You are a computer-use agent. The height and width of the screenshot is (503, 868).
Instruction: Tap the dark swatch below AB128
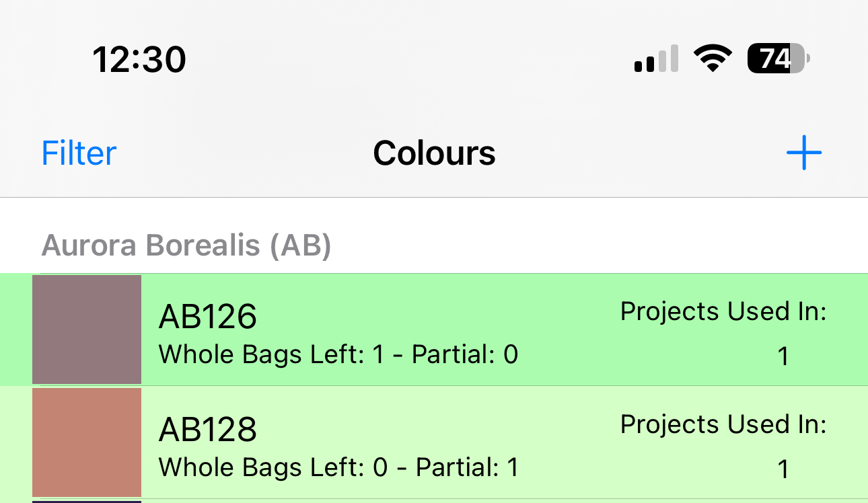tap(87, 501)
